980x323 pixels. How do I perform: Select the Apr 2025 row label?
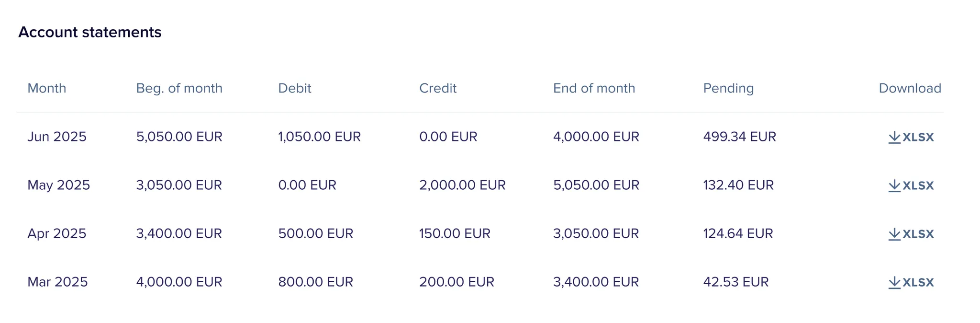57,233
